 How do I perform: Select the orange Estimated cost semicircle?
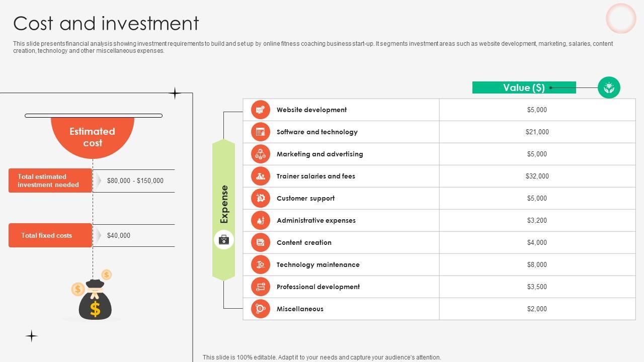click(x=93, y=137)
